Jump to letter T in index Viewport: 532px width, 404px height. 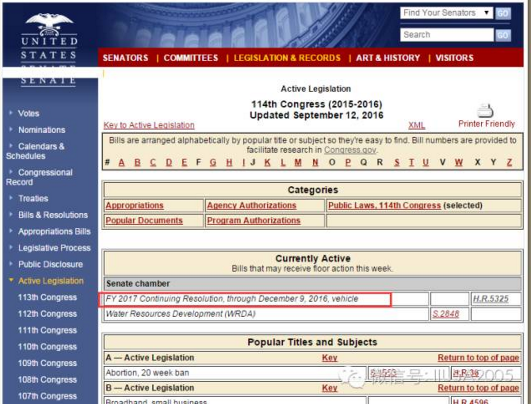411,163
